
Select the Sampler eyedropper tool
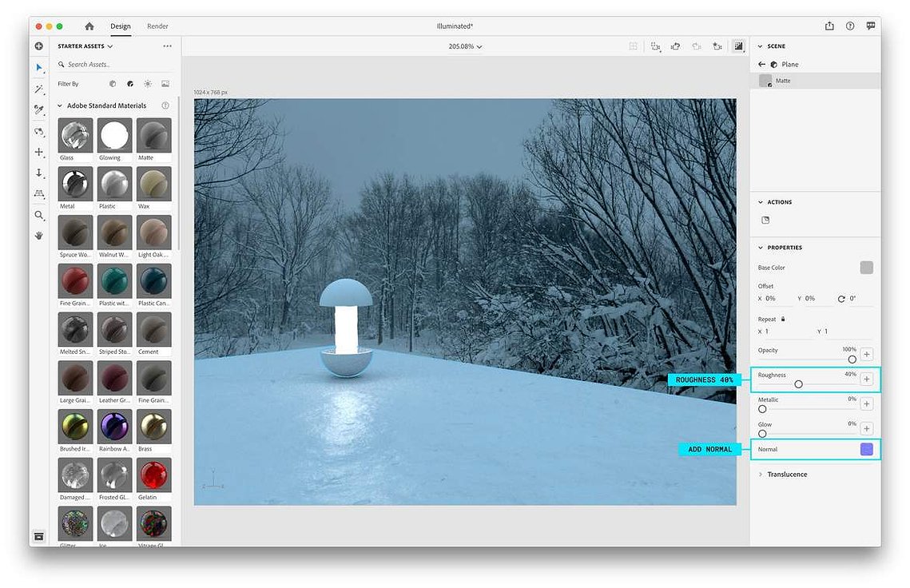[x=39, y=109]
